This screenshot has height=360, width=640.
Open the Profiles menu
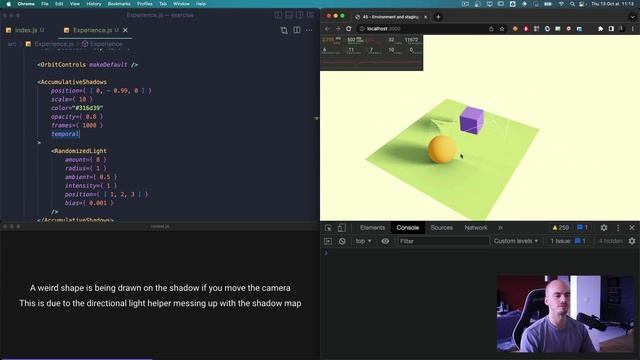pyautogui.click(x=144, y=4)
